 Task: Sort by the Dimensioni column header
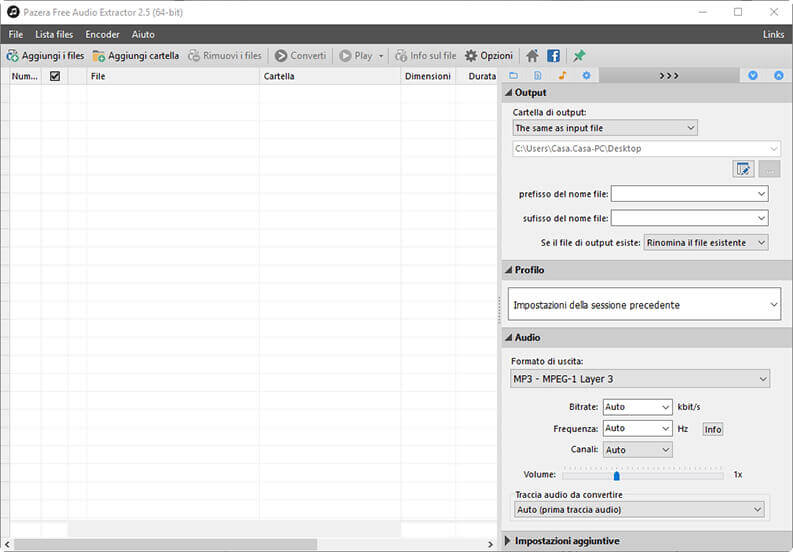coord(428,76)
